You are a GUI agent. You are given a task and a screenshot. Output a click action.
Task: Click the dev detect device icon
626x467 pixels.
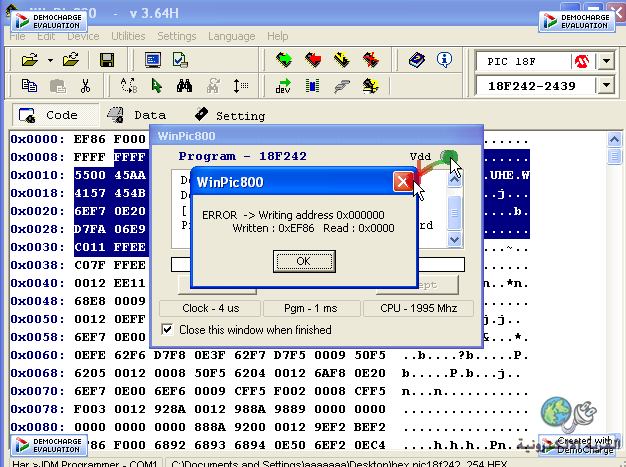point(283,86)
